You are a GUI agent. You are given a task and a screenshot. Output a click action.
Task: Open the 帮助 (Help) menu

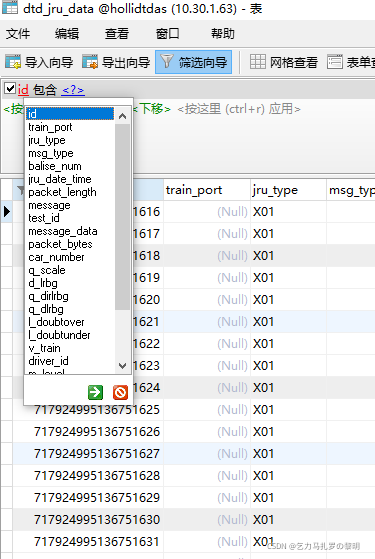(x=223, y=34)
